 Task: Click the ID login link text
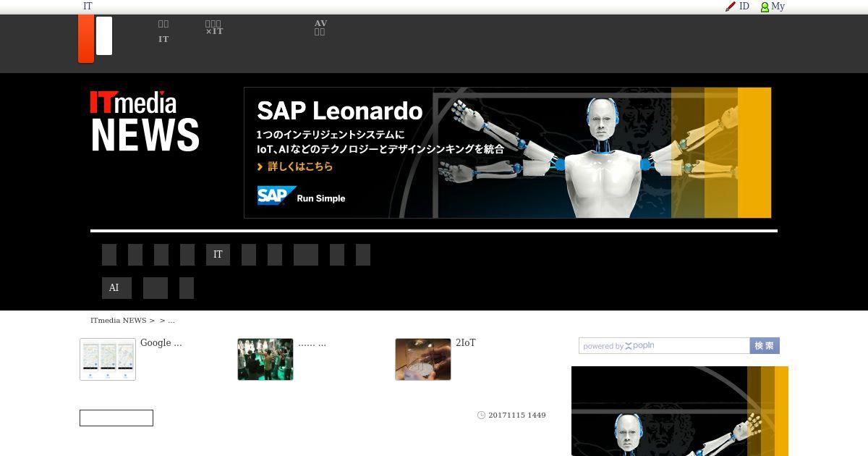744,7
